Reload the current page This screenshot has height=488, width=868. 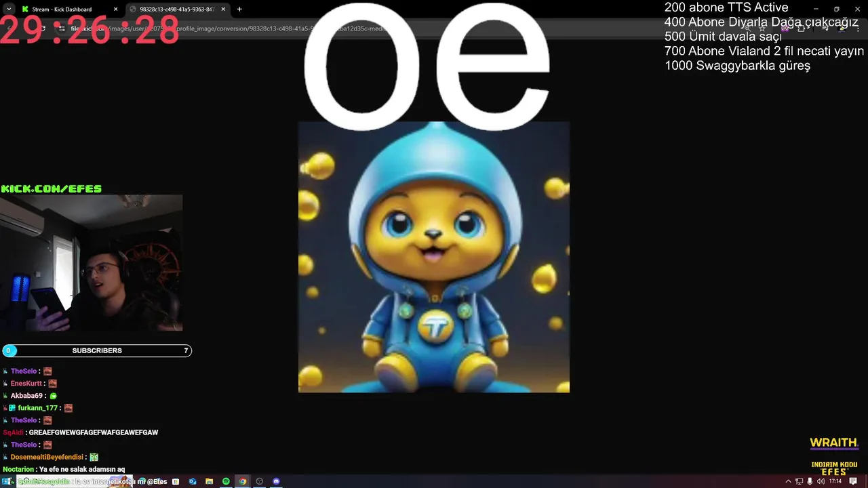(x=43, y=28)
